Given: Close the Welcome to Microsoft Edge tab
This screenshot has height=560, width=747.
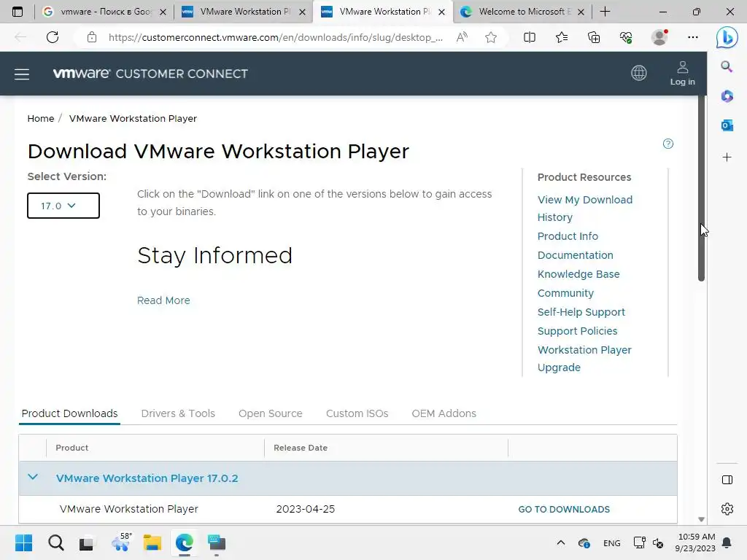Looking at the screenshot, I should [x=581, y=12].
